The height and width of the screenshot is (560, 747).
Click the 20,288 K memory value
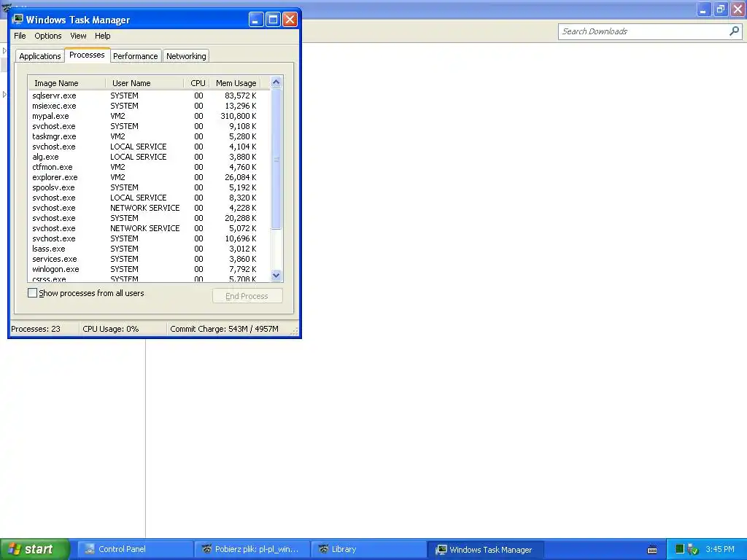(x=241, y=218)
